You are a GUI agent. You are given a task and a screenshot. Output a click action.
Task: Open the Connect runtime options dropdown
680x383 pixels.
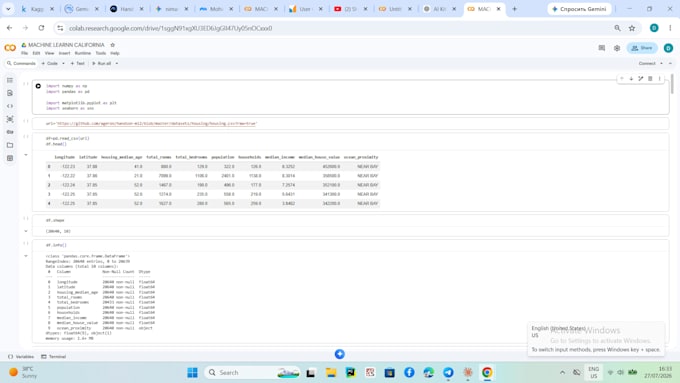click(x=661, y=63)
